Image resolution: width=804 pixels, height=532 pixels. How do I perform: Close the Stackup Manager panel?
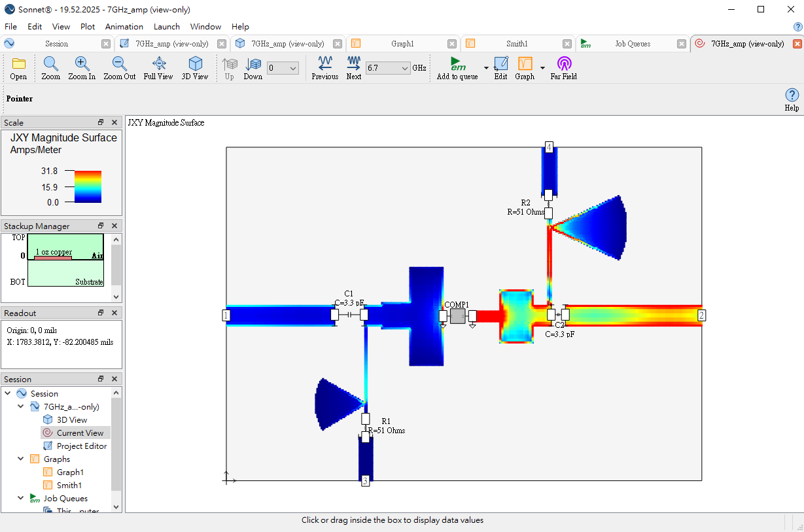pos(114,226)
